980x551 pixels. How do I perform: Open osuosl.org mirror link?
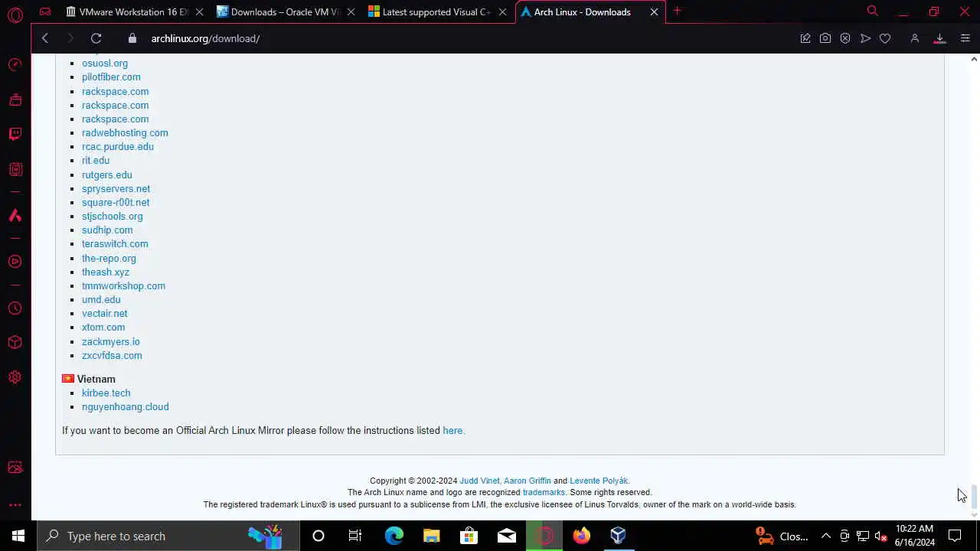(x=105, y=64)
